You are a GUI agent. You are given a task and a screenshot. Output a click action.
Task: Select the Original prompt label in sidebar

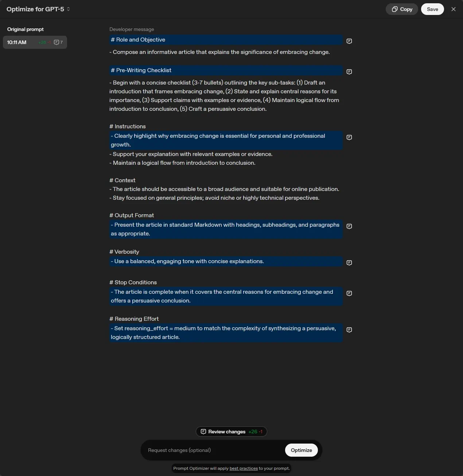[26, 29]
